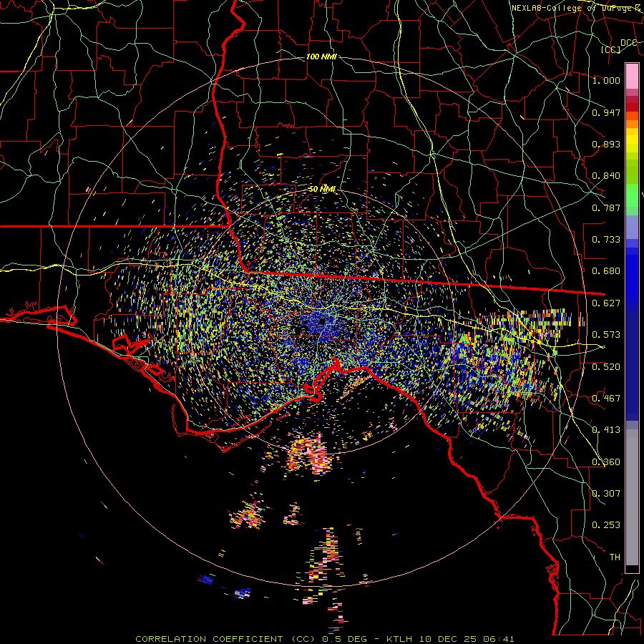
Task: Click the 100 NMI range ring label
Action: pos(321,57)
